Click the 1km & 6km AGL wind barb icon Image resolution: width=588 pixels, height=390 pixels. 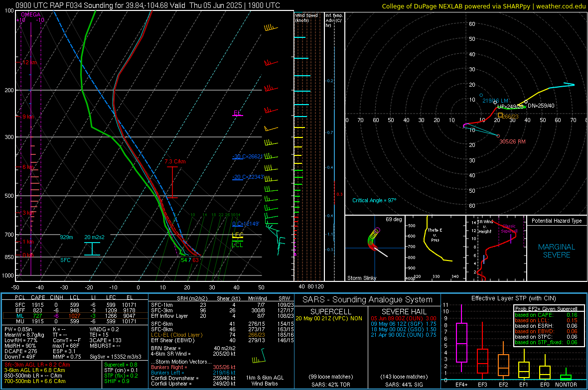pos(259,356)
